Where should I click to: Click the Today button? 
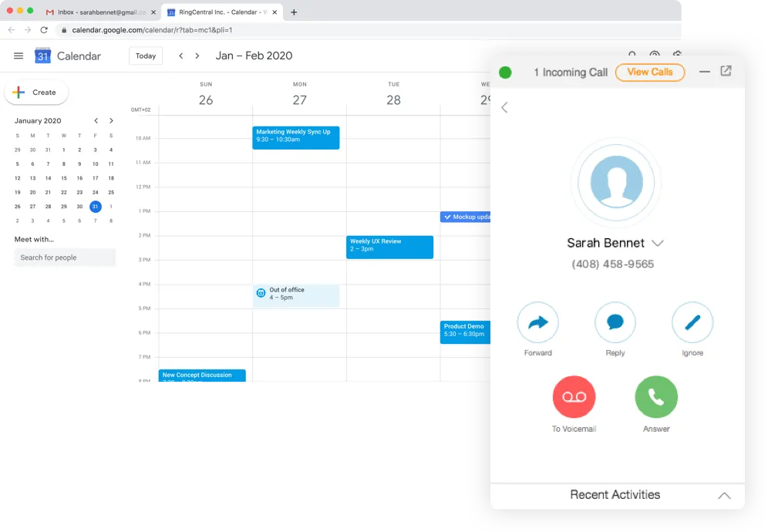point(146,56)
